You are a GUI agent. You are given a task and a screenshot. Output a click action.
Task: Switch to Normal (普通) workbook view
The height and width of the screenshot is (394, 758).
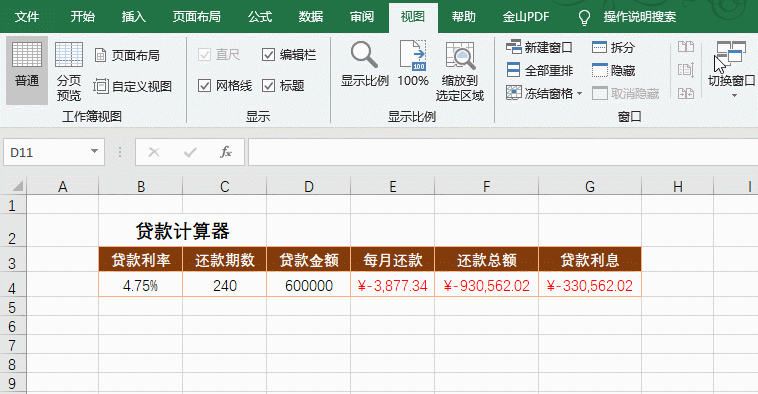(27, 71)
